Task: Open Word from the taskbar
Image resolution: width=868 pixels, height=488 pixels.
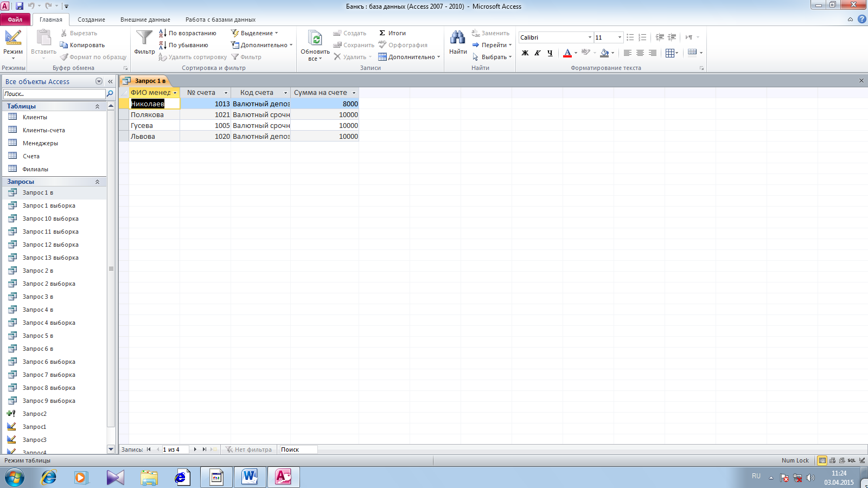Action: click(x=250, y=477)
